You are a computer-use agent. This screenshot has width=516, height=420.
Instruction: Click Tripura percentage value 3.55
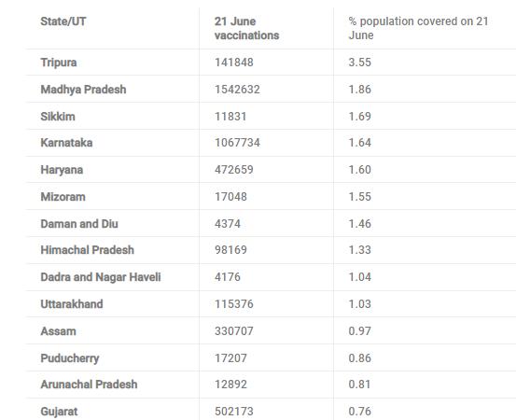point(359,63)
